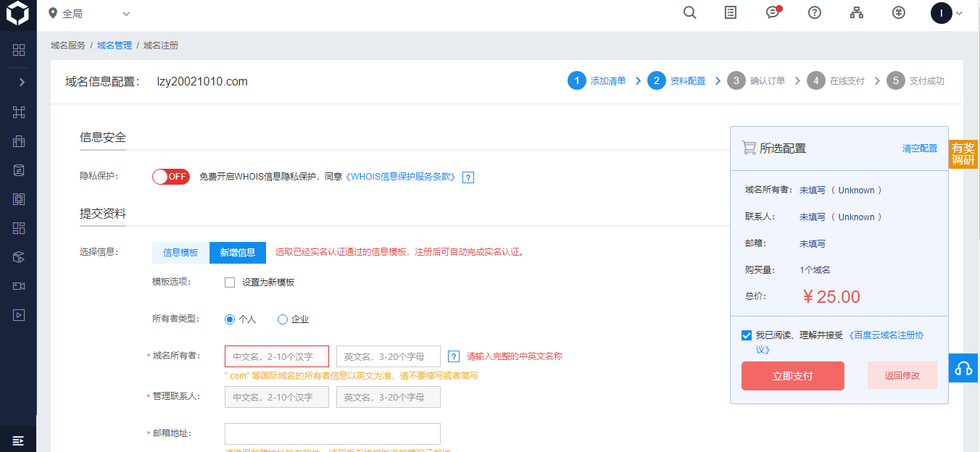980x452 pixels.
Task: Open the WHOIS信息保护服务条款 link
Action: coord(402,177)
